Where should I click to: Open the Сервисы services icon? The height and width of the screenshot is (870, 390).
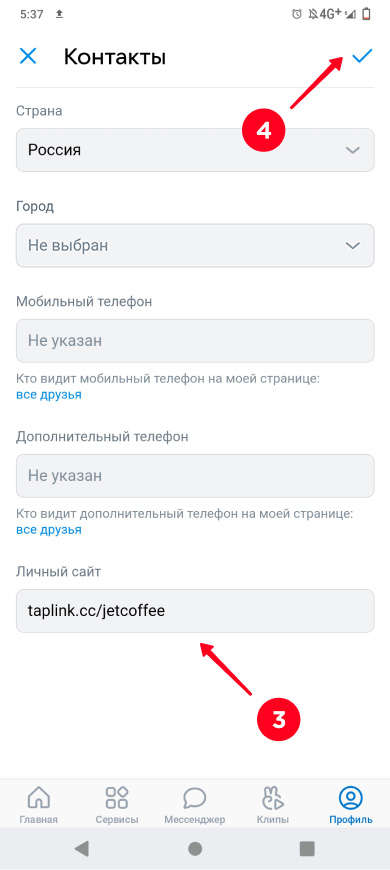[117, 798]
